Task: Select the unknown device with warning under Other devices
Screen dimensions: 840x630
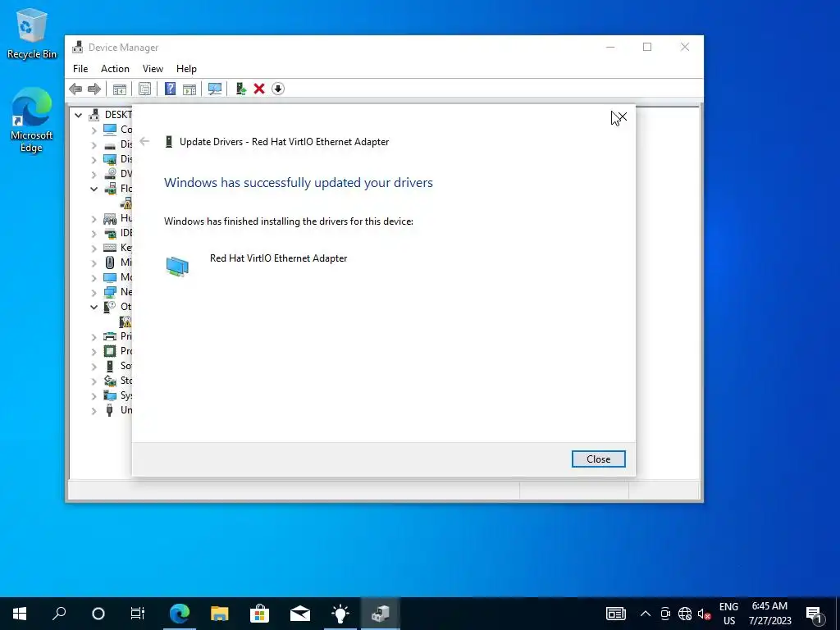Action: pos(126,322)
